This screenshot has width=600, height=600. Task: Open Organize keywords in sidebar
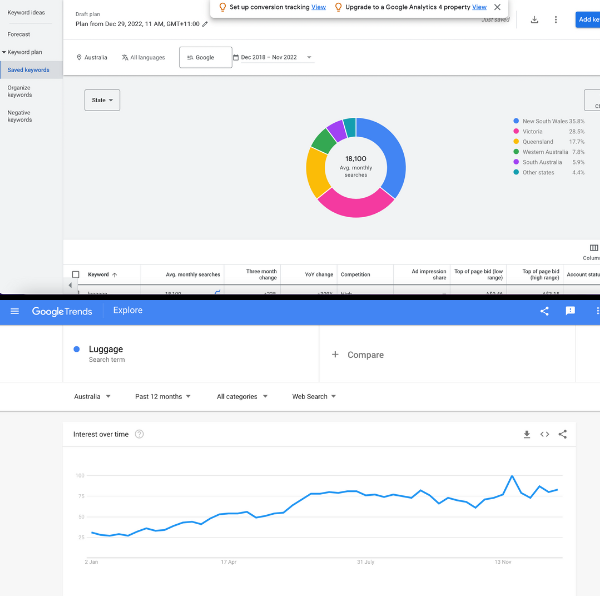click(x=20, y=91)
